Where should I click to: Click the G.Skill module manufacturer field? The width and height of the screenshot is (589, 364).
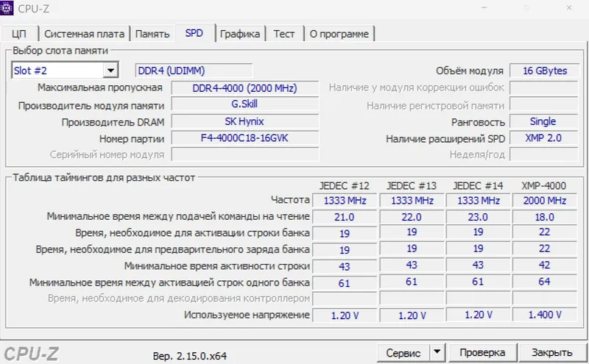coord(245,104)
